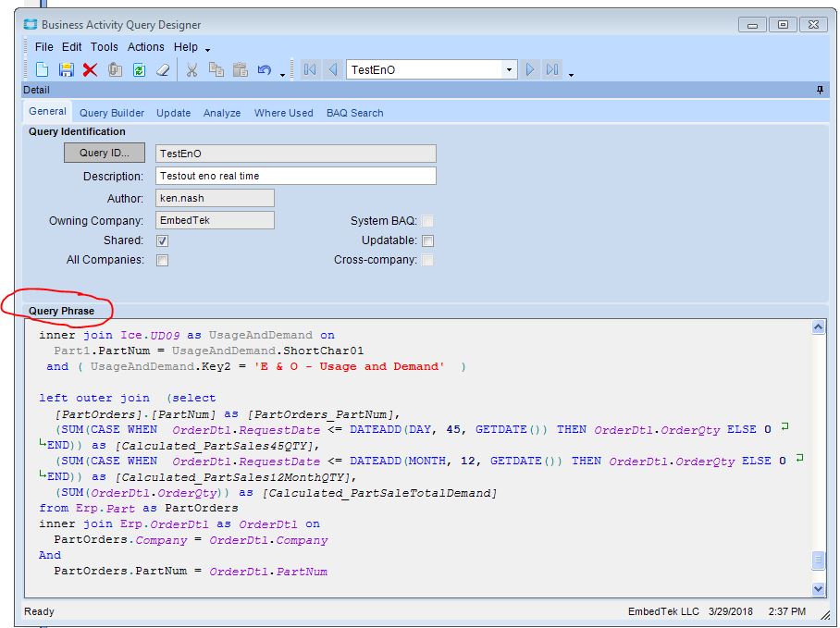Click the Undo arrow icon
Screen dimensions: 840x628
tap(265, 69)
